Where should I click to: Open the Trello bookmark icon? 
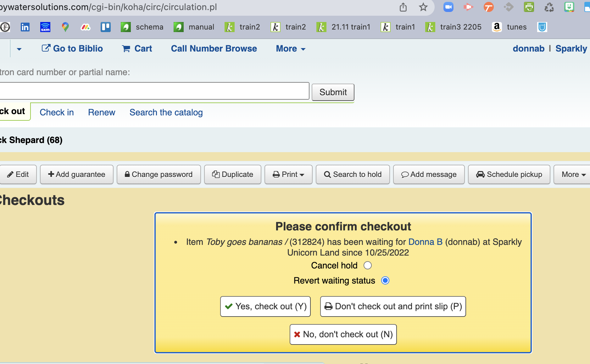tap(105, 27)
